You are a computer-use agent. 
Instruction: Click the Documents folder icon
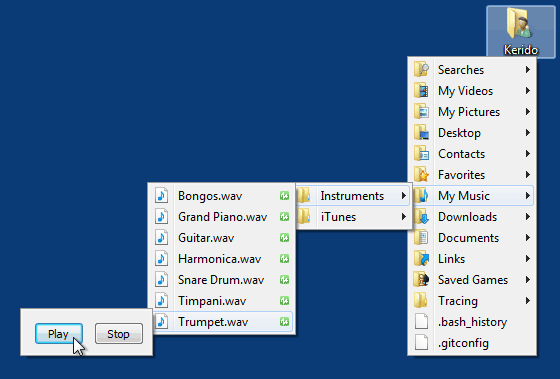coord(421,238)
